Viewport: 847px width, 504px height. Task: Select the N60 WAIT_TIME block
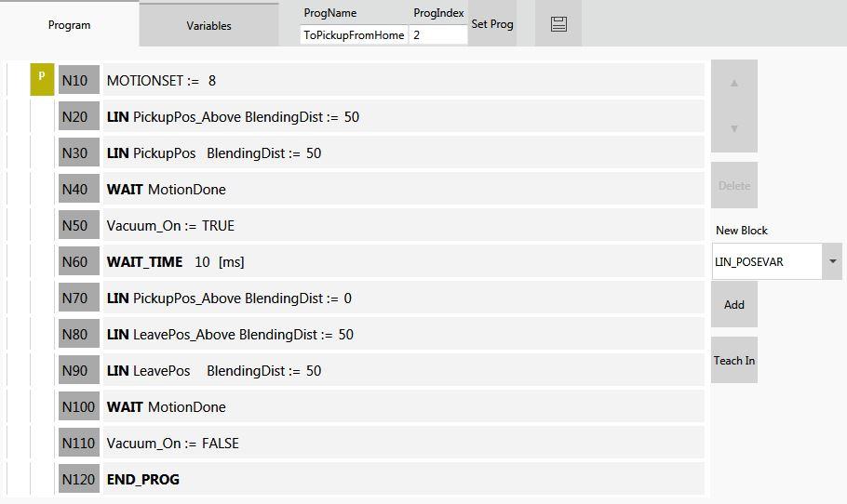(x=402, y=262)
